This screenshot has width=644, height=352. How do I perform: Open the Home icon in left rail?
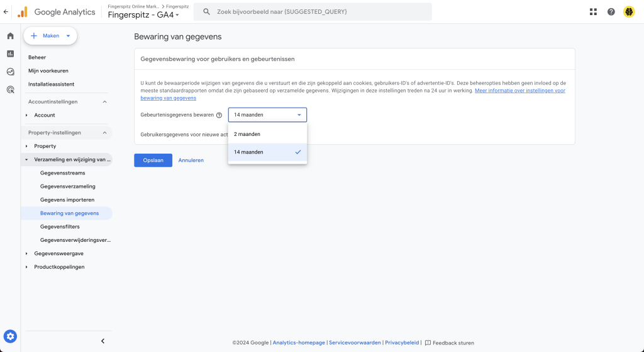(10, 36)
